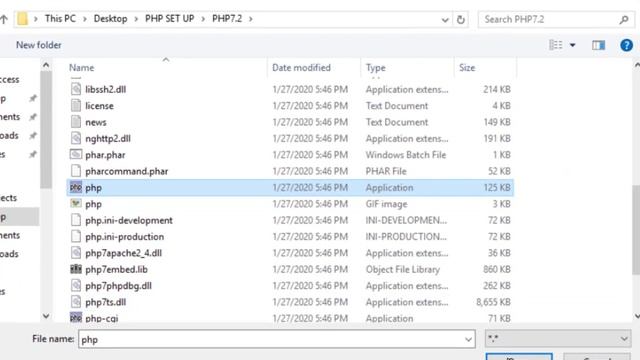Click the PHAR File type cell
640x360 pixels.
point(386,171)
